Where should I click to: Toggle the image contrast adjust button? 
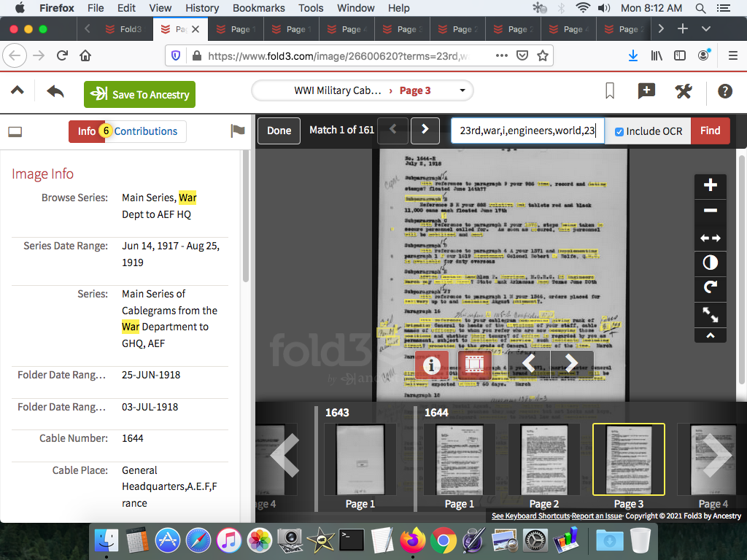pos(711,262)
